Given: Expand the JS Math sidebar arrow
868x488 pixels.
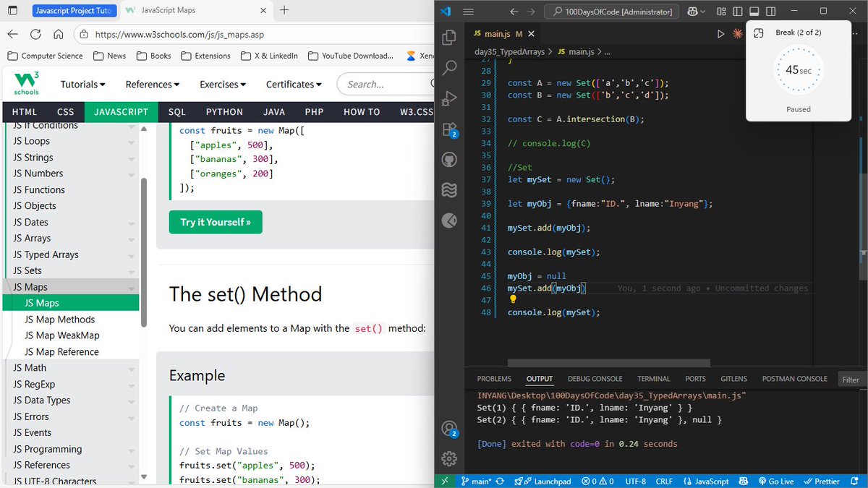Looking at the screenshot, I should pyautogui.click(x=132, y=369).
